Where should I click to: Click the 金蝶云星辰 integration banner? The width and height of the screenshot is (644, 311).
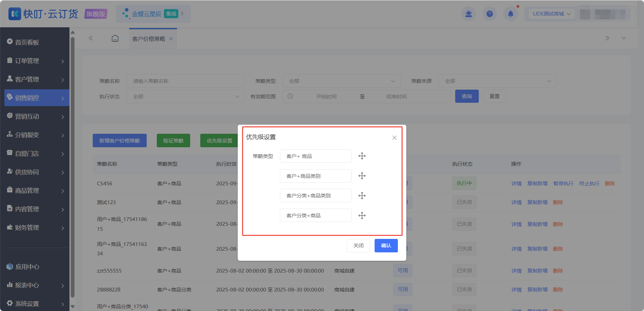tap(153, 14)
